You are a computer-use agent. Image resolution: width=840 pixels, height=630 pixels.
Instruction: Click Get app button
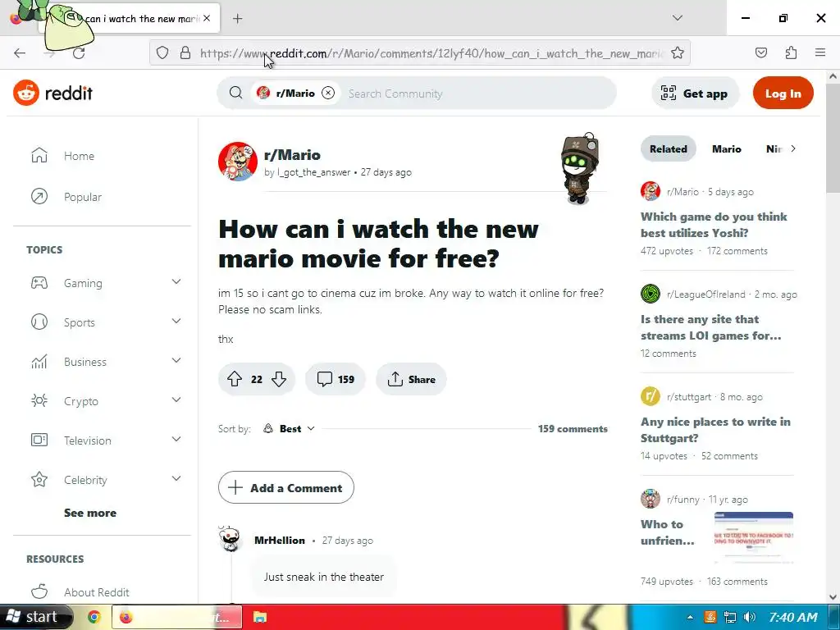click(x=695, y=94)
